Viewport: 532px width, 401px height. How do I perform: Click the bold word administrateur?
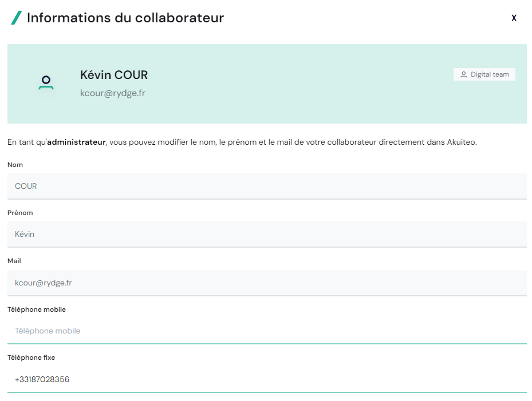[76, 142]
